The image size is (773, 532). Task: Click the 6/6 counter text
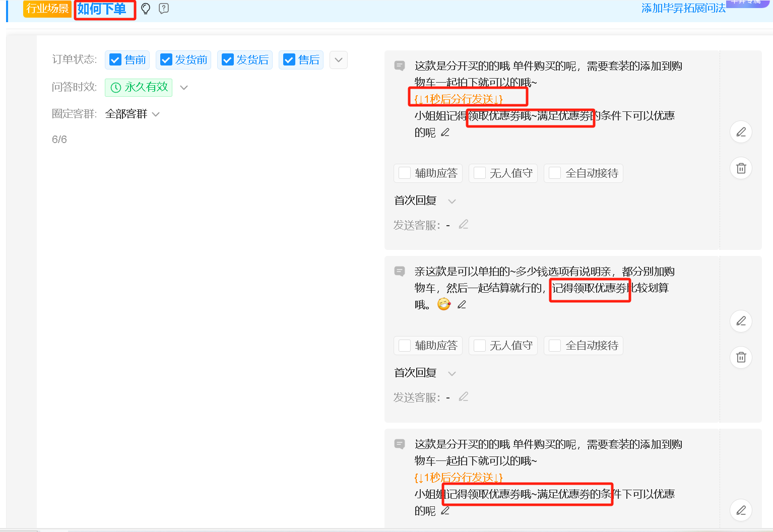59,140
